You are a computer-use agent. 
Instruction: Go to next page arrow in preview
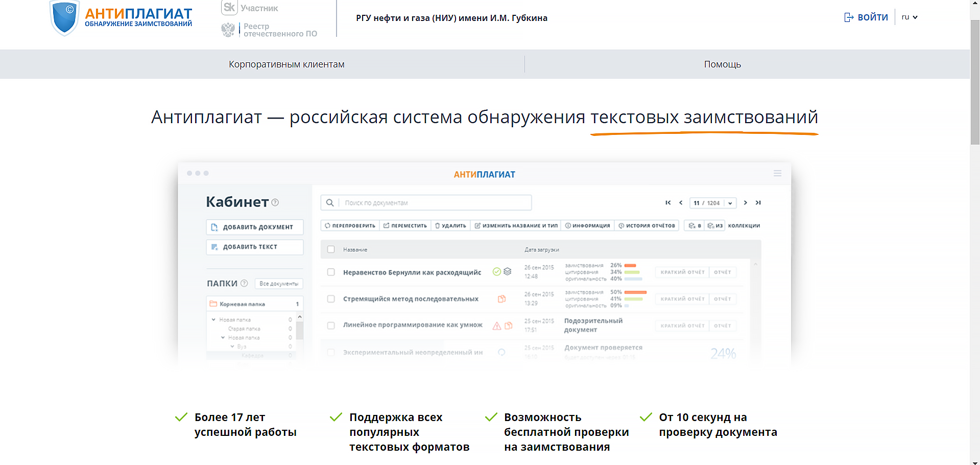pyautogui.click(x=746, y=203)
